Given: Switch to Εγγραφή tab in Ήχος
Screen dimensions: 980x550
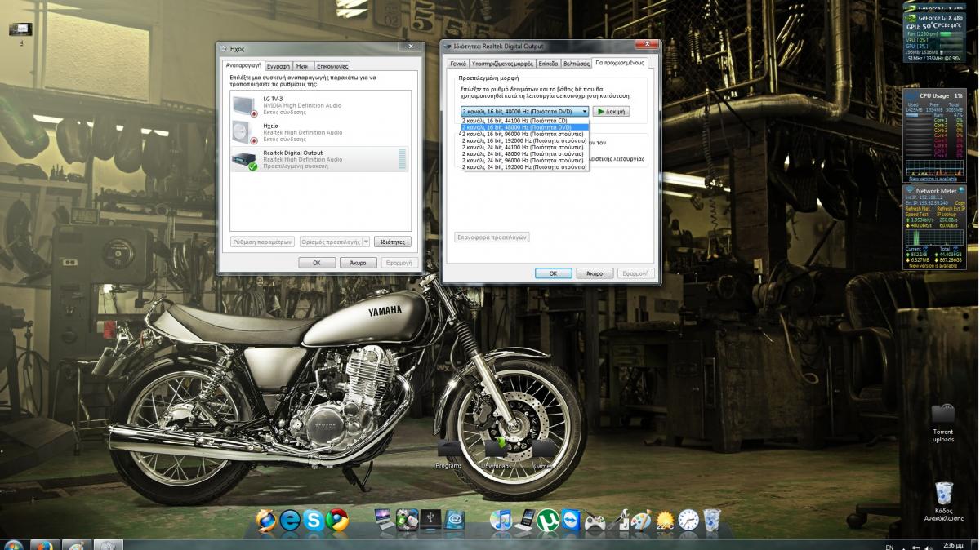Looking at the screenshot, I should 278,65.
